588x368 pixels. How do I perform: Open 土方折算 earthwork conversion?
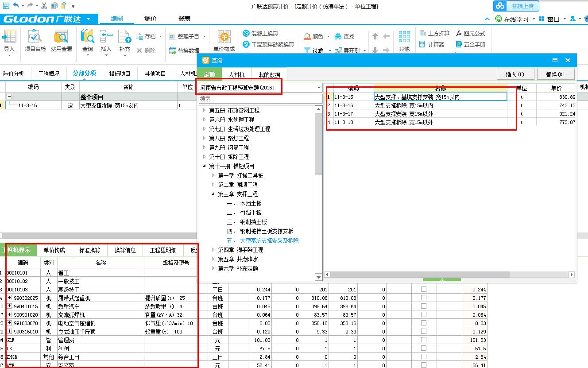[x=434, y=33]
